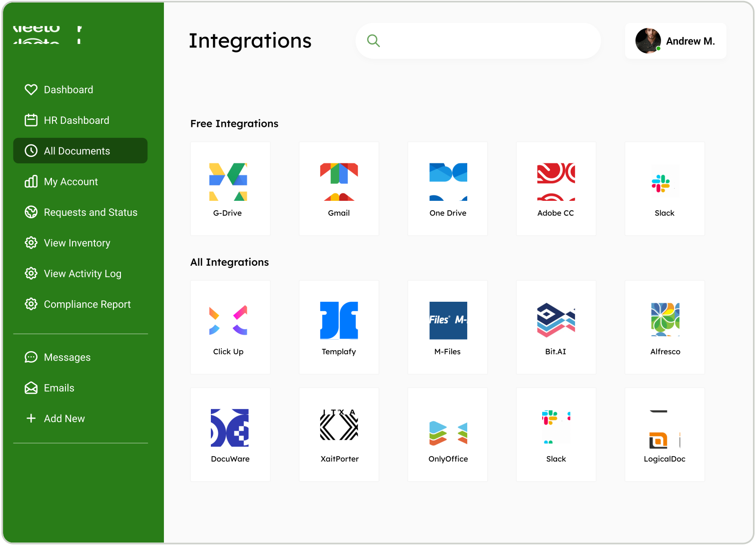756x545 pixels.
Task: Navigate to Requests and Status
Action: 80,212
